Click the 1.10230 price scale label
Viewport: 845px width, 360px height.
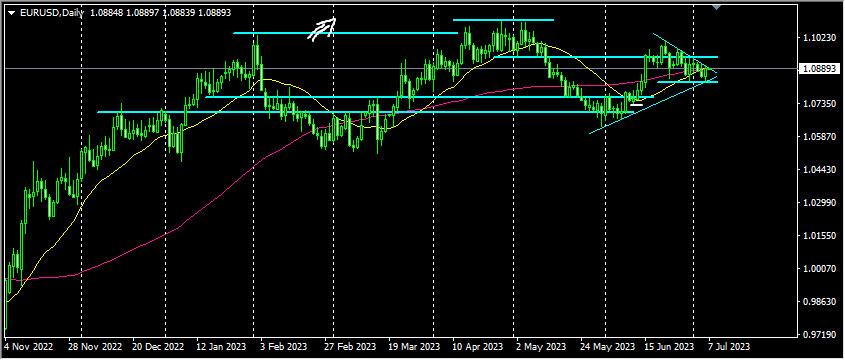819,38
